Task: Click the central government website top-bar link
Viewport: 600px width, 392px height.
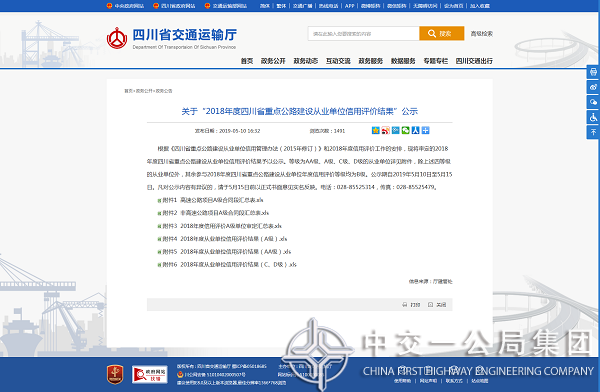Action: click(x=129, y=6)
